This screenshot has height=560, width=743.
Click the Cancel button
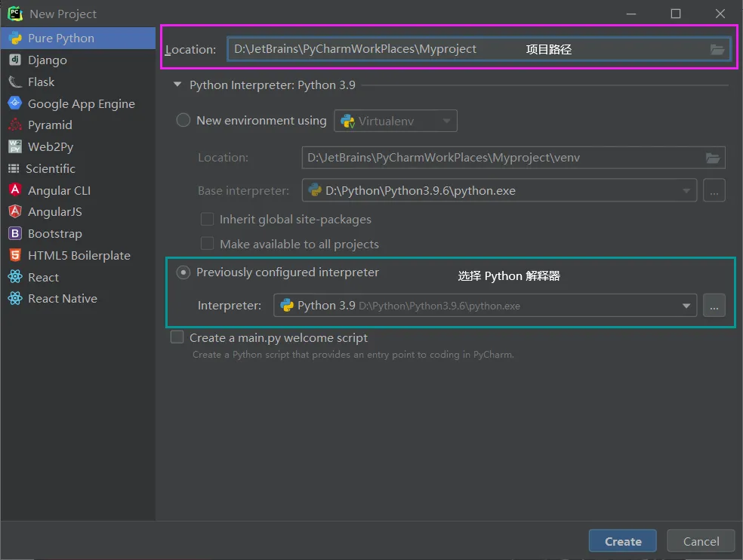click(701, 541)
